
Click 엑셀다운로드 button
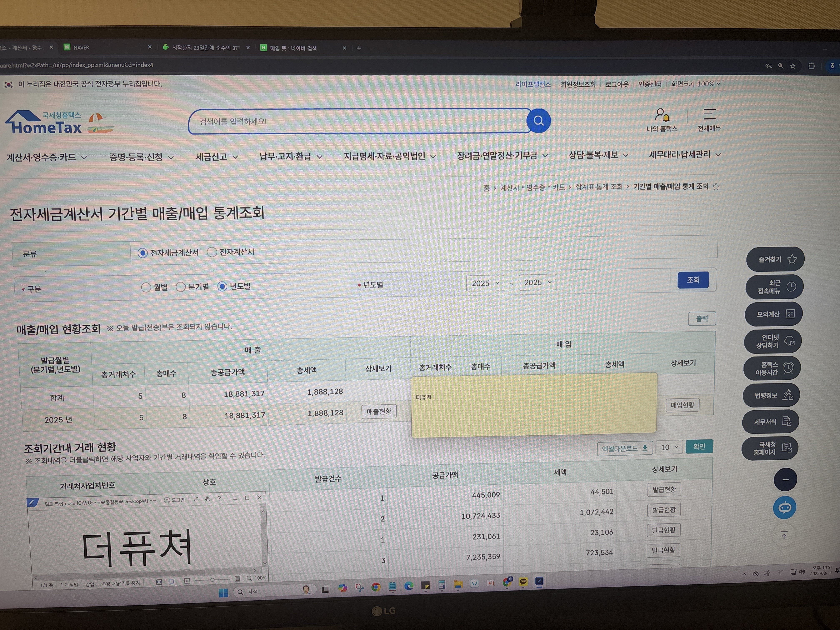625,449
